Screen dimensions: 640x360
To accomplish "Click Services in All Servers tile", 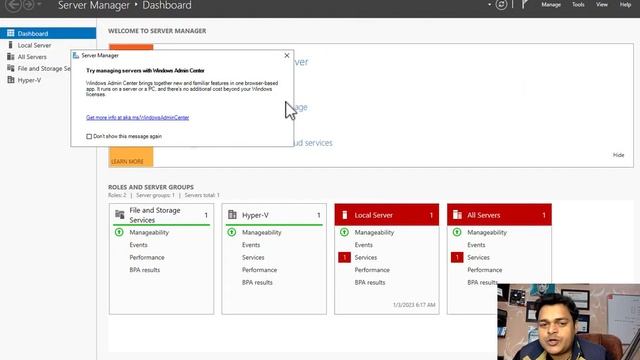I will pos(478,258).
